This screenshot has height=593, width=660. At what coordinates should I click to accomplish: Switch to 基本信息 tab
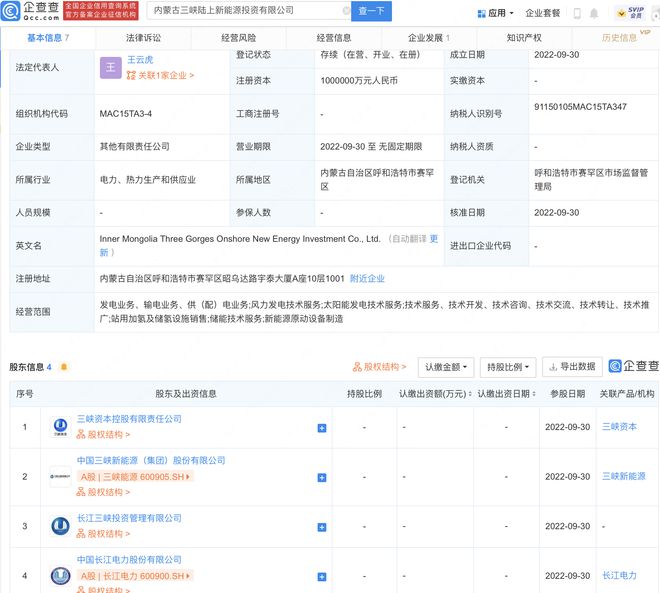pyautogui.click(x=48, y=38)
